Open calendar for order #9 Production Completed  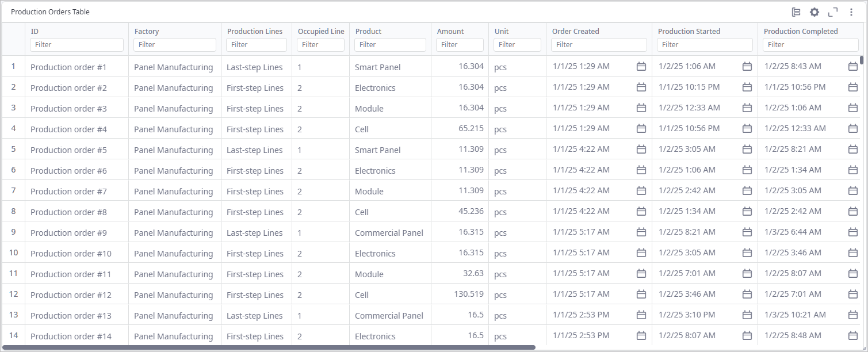coord(853,232)
